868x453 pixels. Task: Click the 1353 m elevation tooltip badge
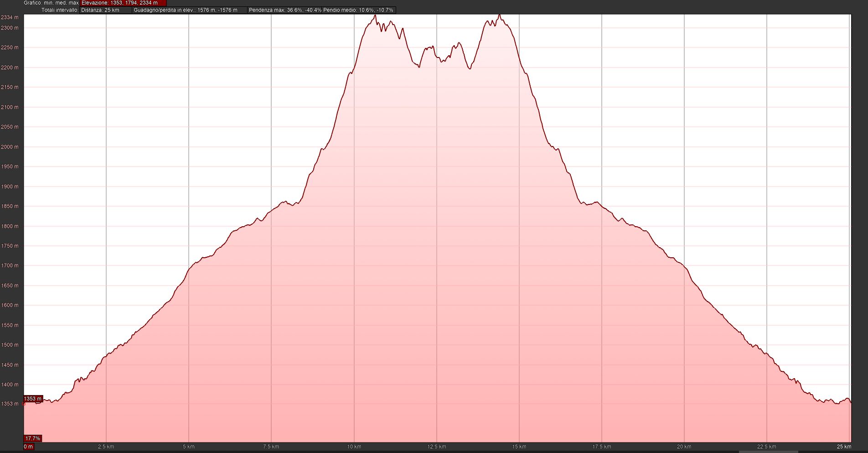click(x=33, y=399)
